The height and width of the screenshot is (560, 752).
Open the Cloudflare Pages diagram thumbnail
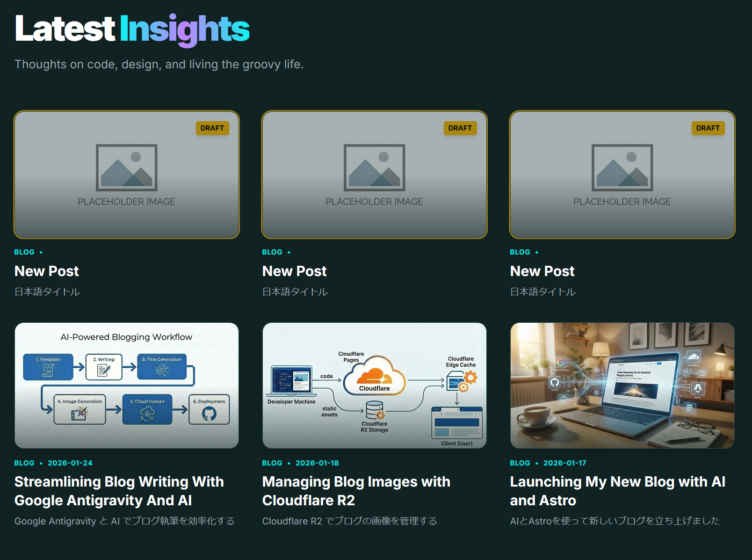[374, 385]
